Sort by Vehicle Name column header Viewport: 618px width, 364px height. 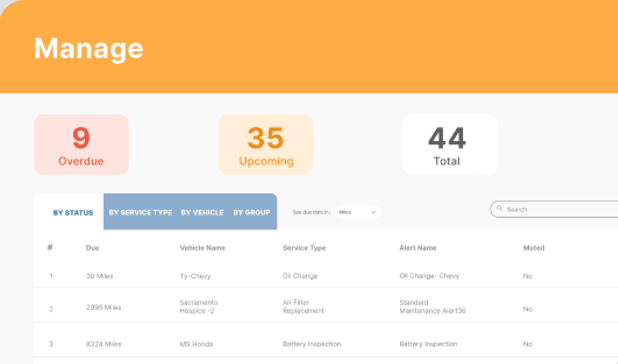203,248
